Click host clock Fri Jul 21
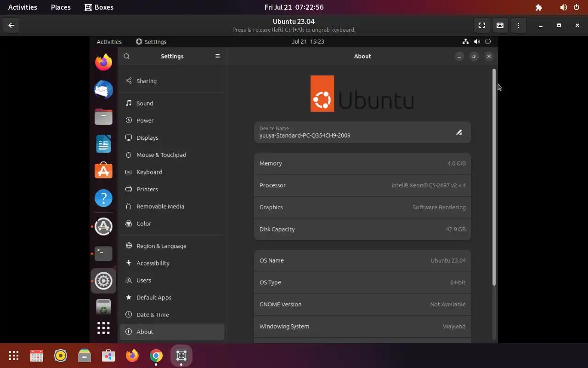 tap(294, 7)
